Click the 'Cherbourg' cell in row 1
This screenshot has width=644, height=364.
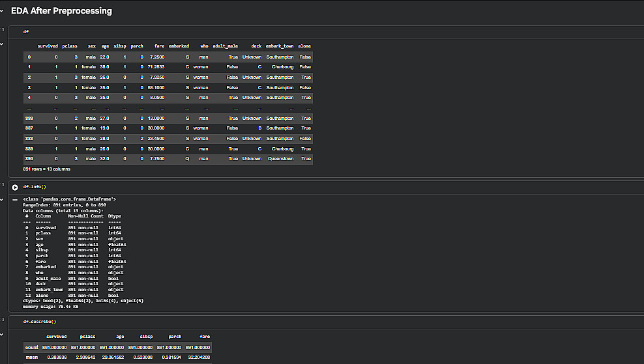283,67
